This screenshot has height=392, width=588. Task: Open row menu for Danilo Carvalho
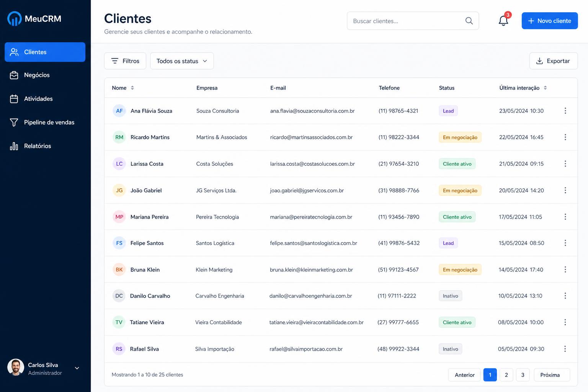(x=565, y=296)
